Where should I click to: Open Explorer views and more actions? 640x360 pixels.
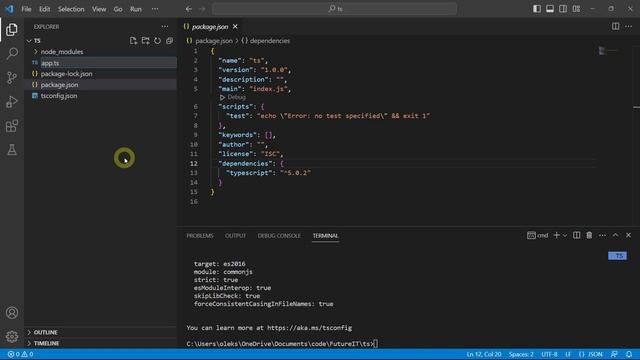(165, 27)
